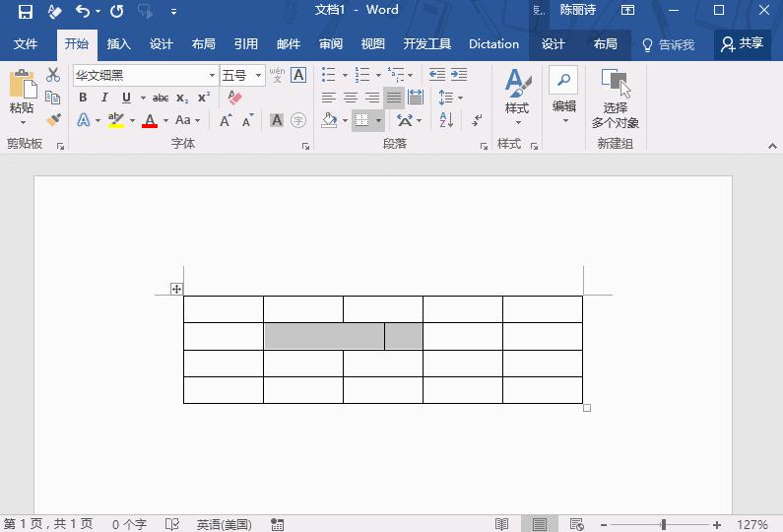
Task: Click the Share button
Action: (x=742, y=44)
